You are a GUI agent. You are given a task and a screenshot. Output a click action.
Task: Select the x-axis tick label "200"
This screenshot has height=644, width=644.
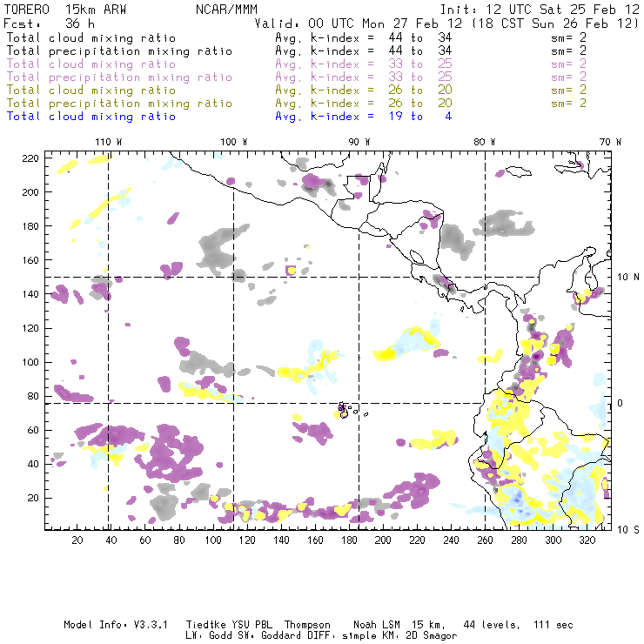pos(383,540)
